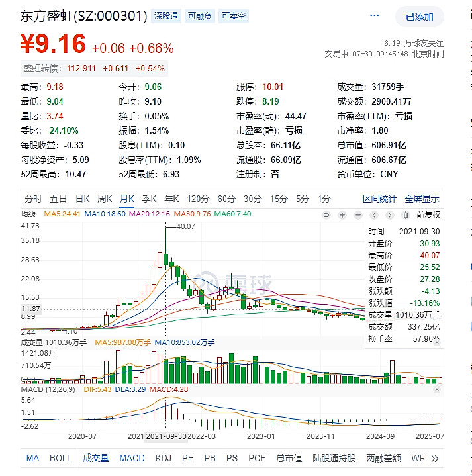Toggle the PS indicator
Image resolution: width=472 pixels, height=476 pixels.
[232, 458]
